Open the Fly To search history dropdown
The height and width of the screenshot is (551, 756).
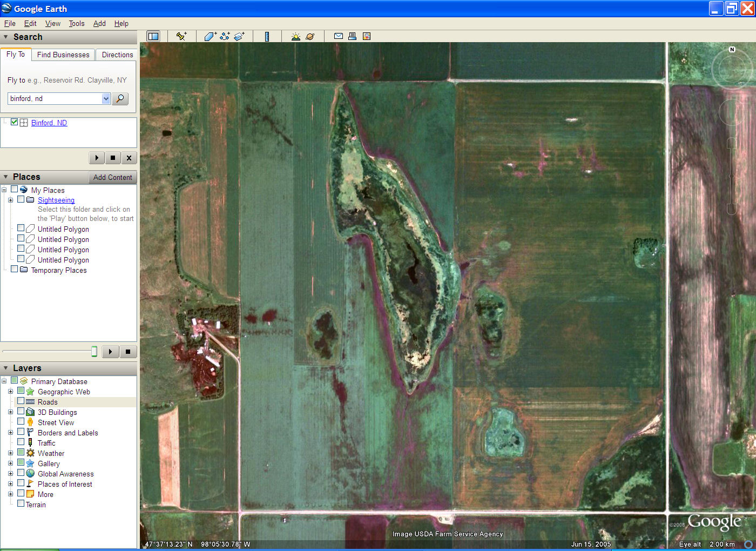(106, 98)
